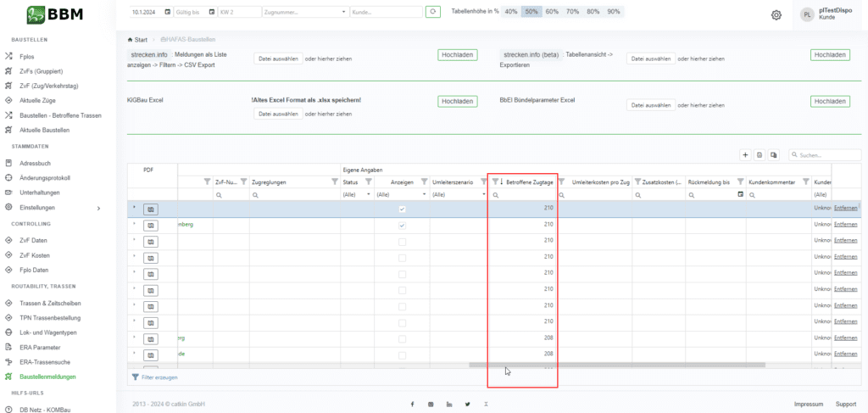Image resolution: width=868 pixels, height=413 pixels.
Task: Click the Twitter icon in the footer
Action: tap(467, 404)
